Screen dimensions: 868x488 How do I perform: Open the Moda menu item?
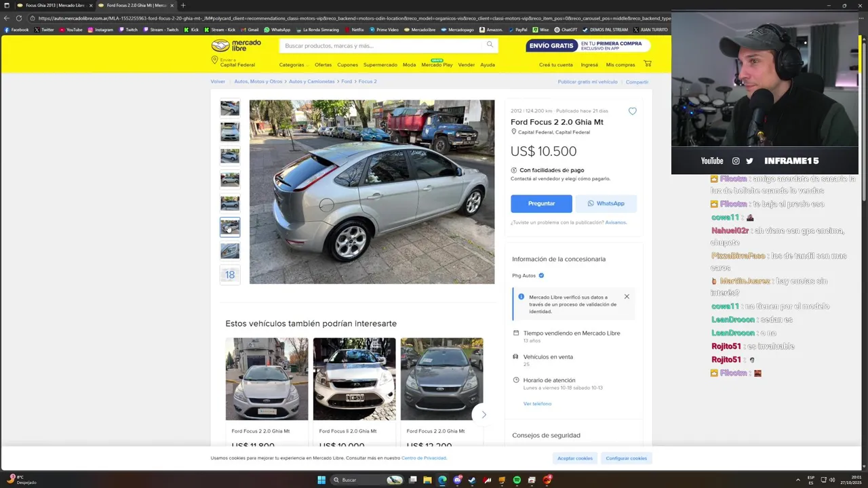coord(409,65)
